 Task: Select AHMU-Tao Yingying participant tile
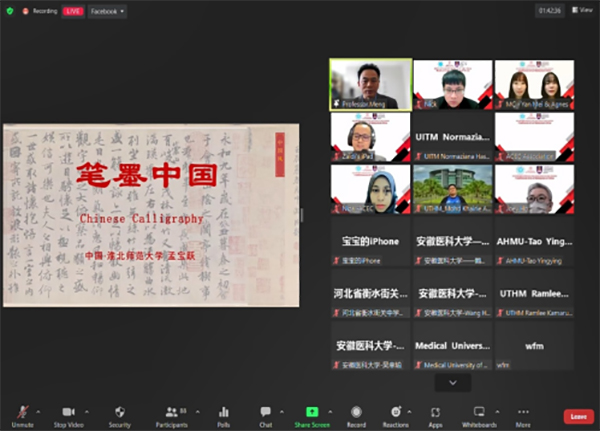point(534,241)
